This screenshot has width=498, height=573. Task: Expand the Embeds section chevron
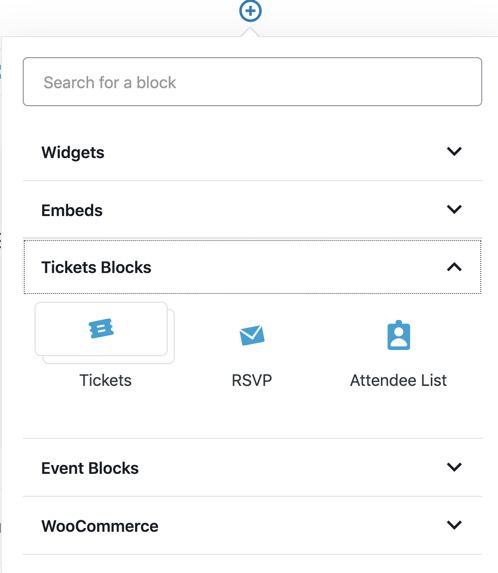454,209
